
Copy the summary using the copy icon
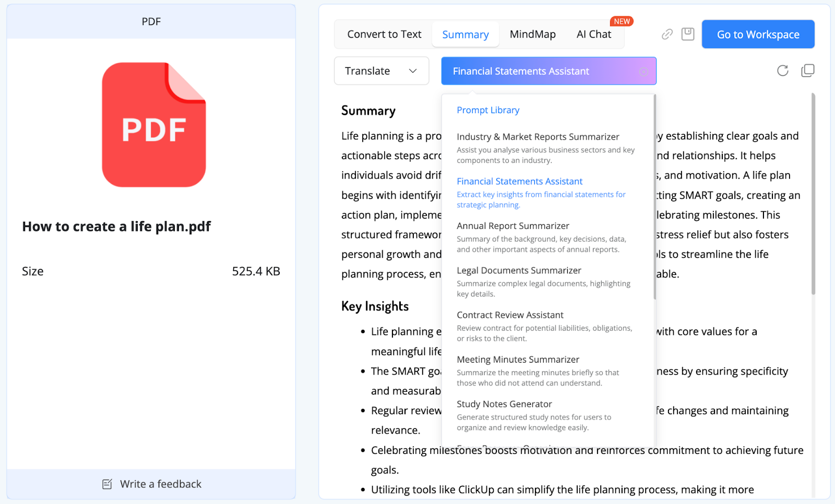[x=807, y=70]
